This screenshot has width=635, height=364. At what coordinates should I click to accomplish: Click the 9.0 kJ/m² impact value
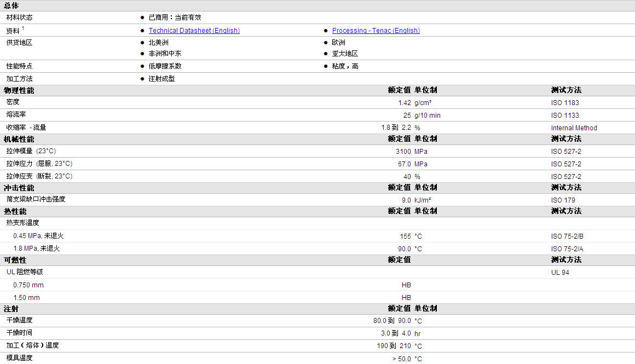(x=417, y=200)
